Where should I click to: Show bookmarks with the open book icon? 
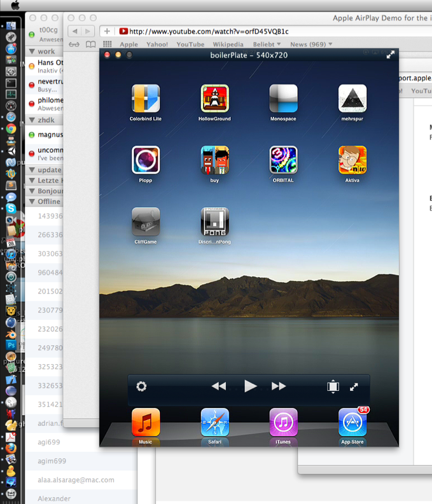tap(91, 44)
